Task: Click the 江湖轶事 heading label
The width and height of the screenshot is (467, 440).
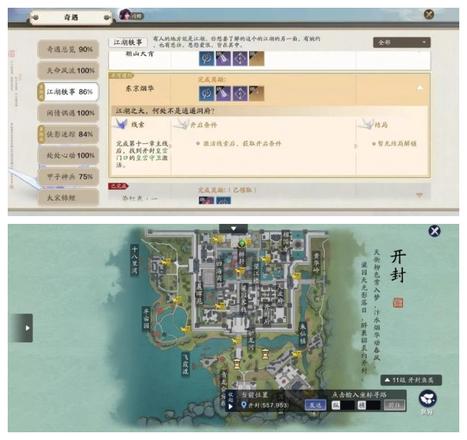Action: [128, 43]
